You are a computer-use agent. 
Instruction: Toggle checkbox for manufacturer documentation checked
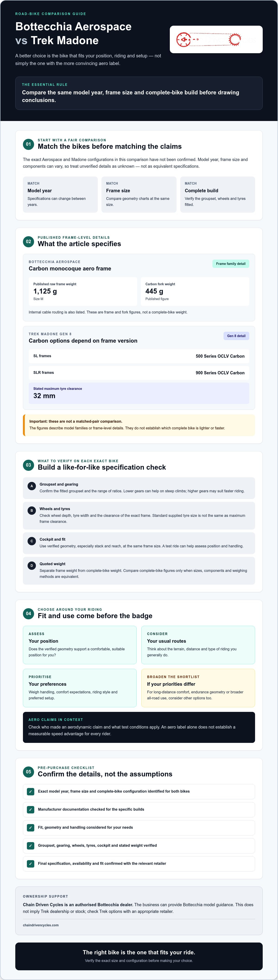coord(31,809)
